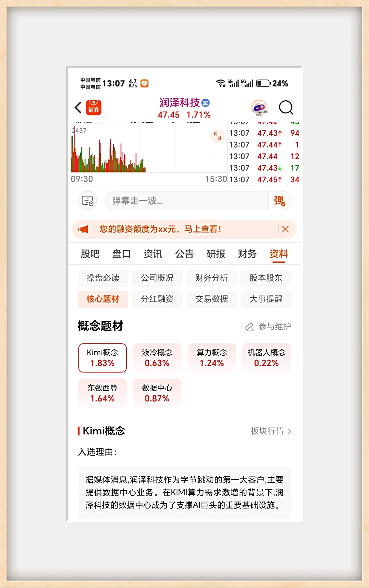Screen dimensions: 369x588
Task: Switch to the 研报 tab
Action: click(216, 254)
